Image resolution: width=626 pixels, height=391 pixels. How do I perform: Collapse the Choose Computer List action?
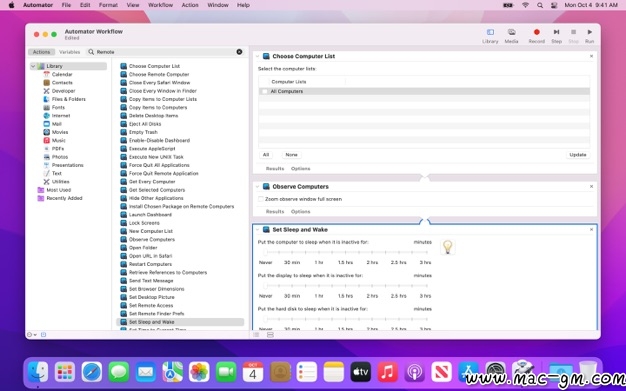click(x=257, y=56)
